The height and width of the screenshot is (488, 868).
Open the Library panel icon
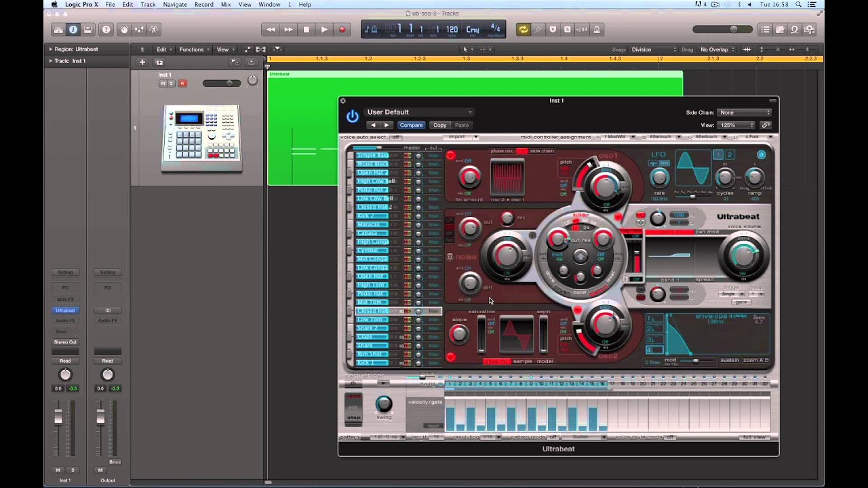point(58,30)
